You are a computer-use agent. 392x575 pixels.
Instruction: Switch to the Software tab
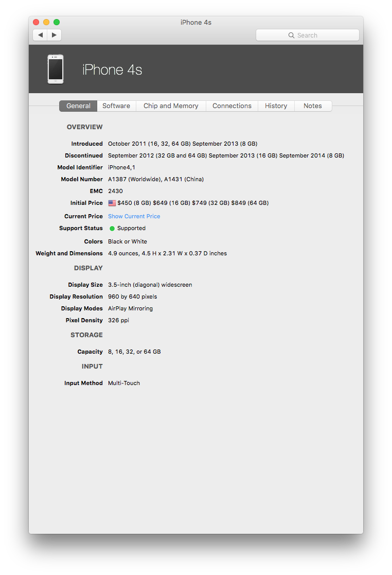click(x=116, y=106)
